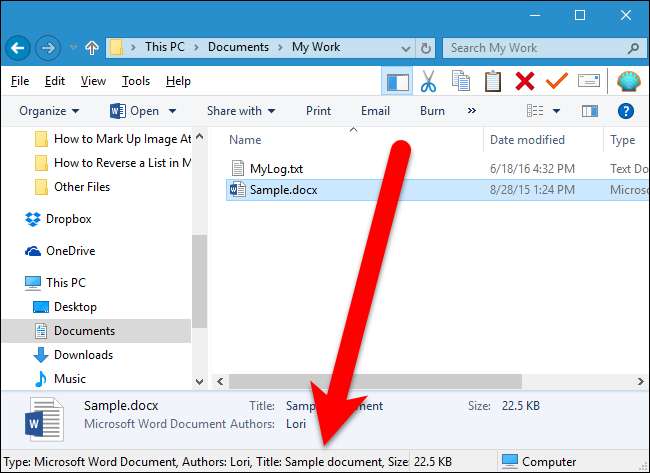Click the Copy icon
Screen dimensions: 650x473
click(x=461, y=80)
